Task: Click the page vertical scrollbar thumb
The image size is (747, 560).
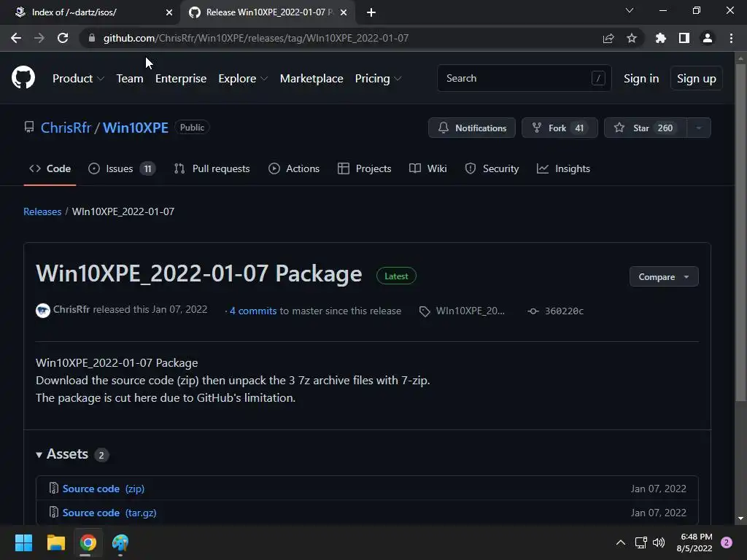Action: [x=740, y=233]
